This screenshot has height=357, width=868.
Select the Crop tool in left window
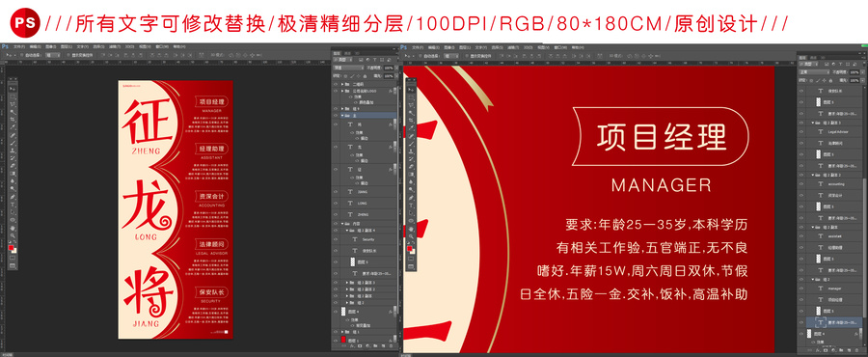point(13,120)
